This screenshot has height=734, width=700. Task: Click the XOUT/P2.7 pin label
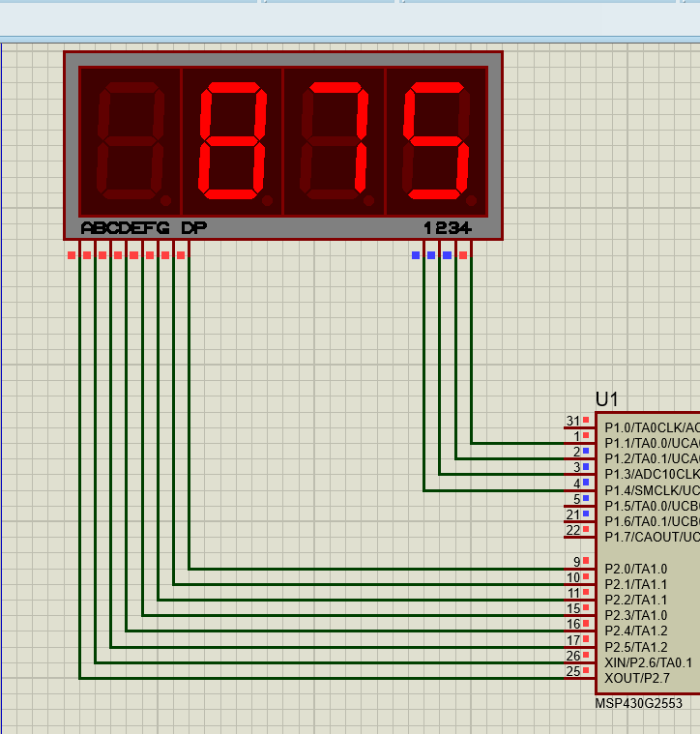(637, 678)
